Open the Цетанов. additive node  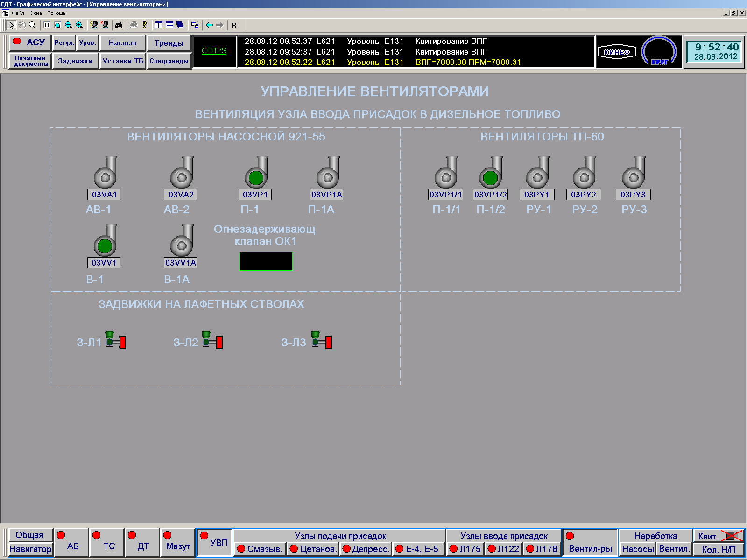tap(312, 549)
